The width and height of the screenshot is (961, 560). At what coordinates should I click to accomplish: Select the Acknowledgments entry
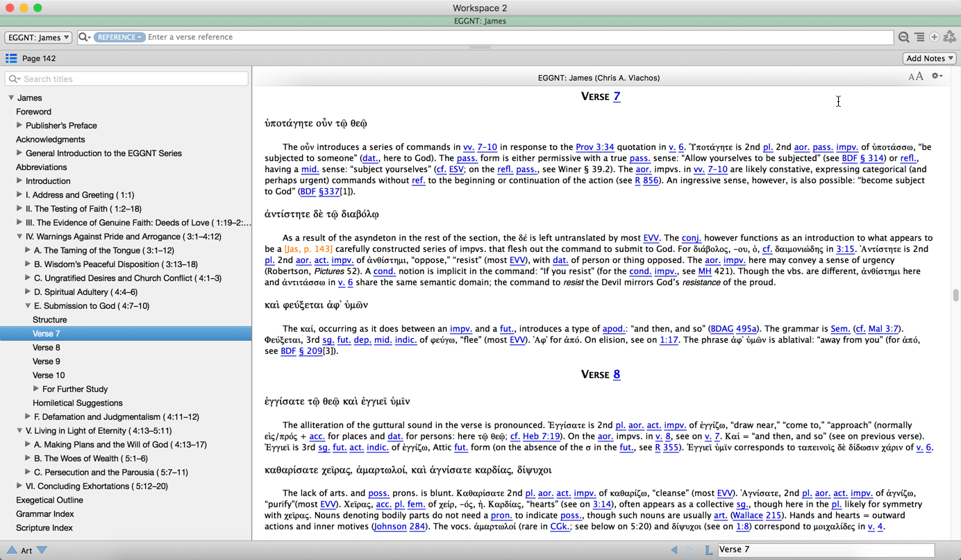pos(50,139)
